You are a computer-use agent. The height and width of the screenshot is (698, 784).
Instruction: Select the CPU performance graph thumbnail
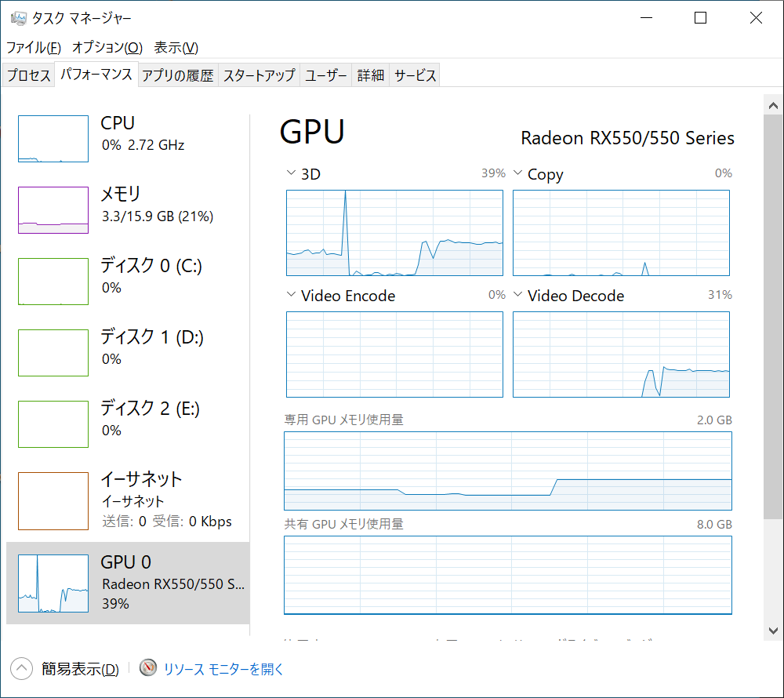(53, 139)
